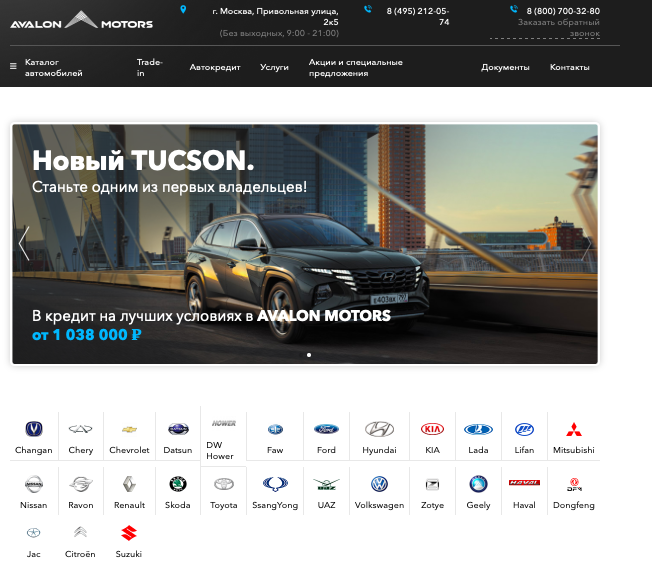652x588 pixels.
Task: Open the Geely brand logo
Action: 478,484
